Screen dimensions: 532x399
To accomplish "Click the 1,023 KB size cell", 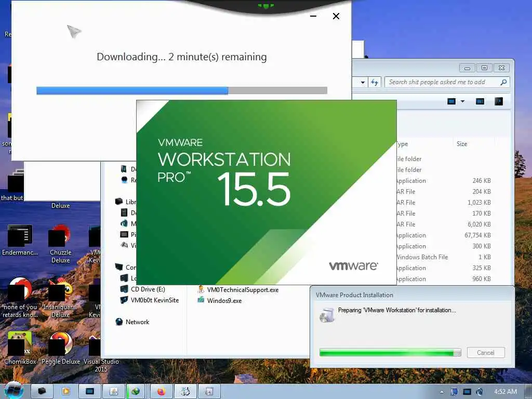I will pyautogui.click(x=478, y=203).
